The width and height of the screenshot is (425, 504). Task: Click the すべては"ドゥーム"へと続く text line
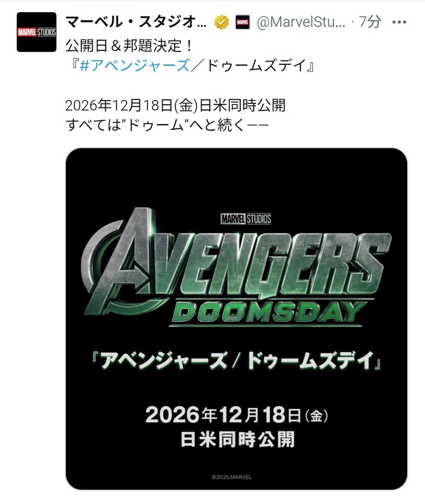tap(167, 125)
